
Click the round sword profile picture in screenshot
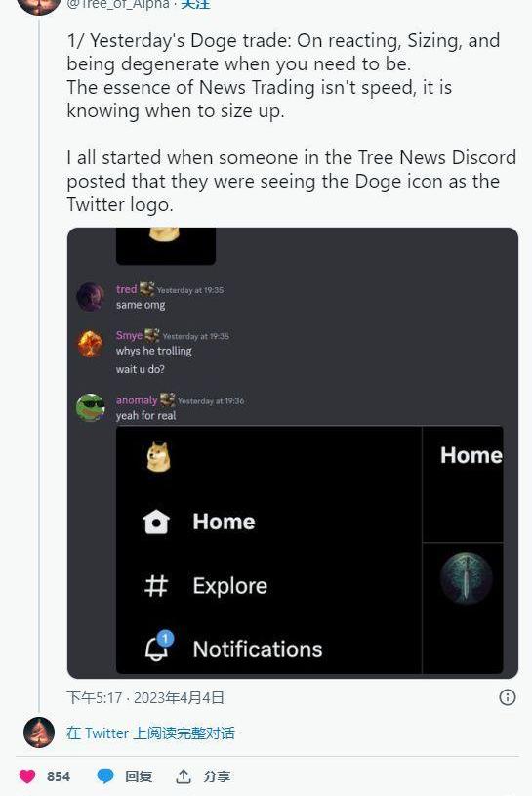[466, 579]
